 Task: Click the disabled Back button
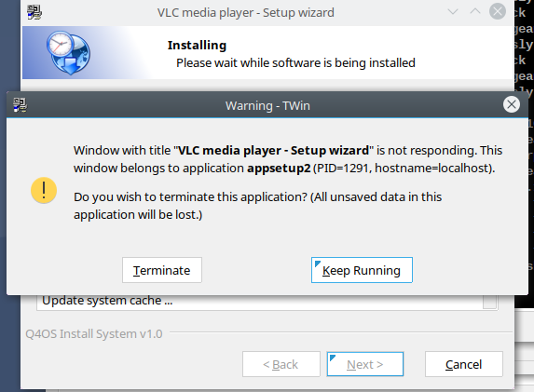pyautogui.click(x=281, y=364)
